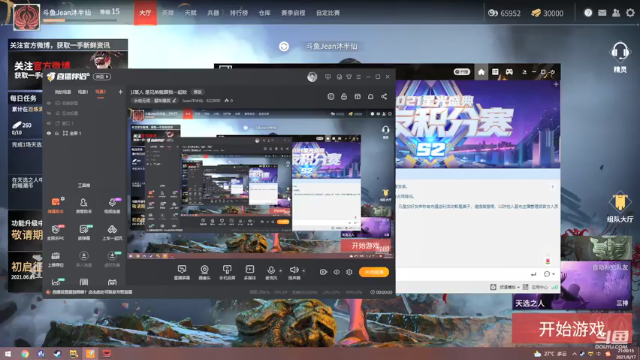
Task: Open streaming app settings gear beside live button
Action: tap(349, 272)
